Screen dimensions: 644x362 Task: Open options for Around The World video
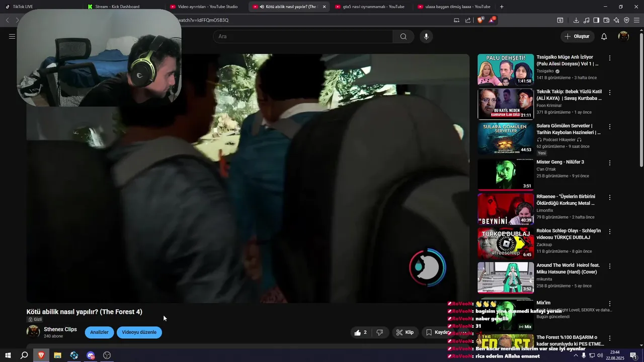pyautogui.click(x=609, y=266)
